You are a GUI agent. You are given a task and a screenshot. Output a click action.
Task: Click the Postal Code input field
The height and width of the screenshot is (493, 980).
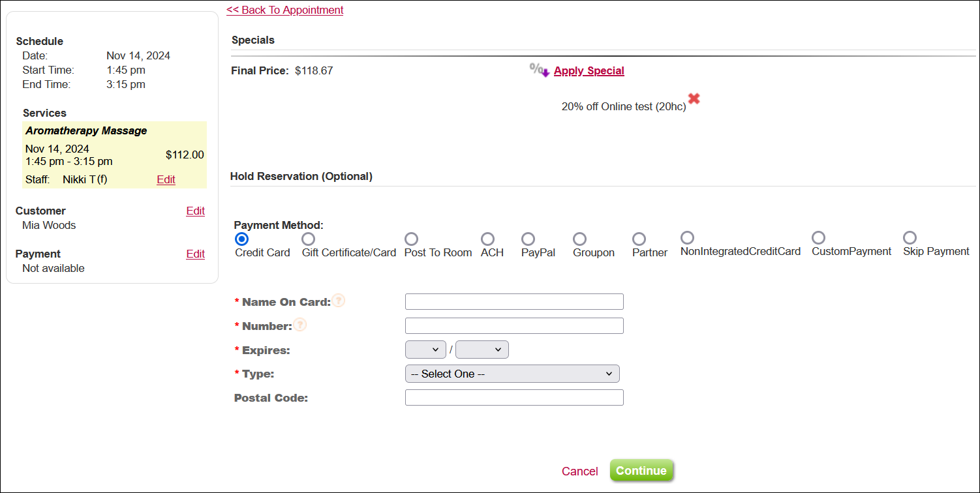click(514, 398)
